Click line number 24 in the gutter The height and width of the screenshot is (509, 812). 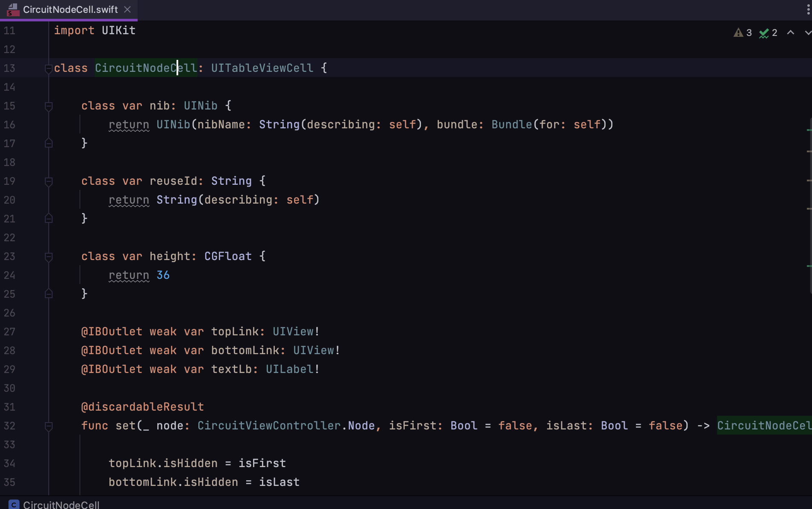coord(9,275)
